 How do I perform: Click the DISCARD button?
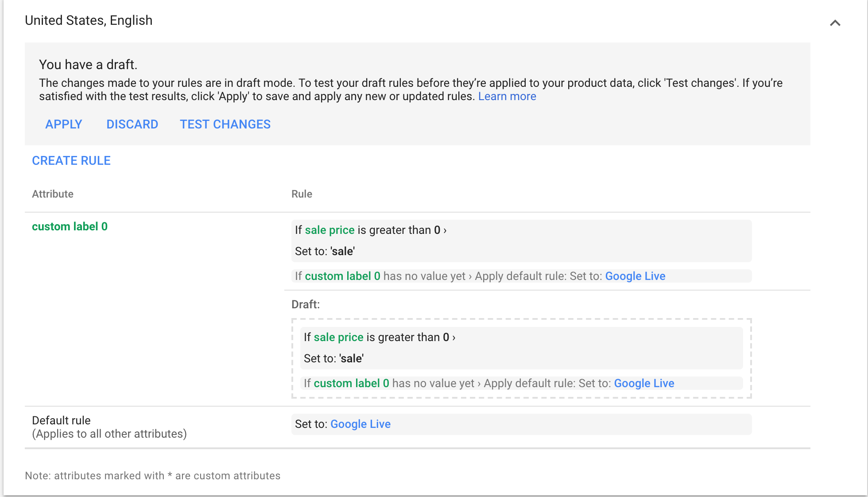click(x=132, y=124)
